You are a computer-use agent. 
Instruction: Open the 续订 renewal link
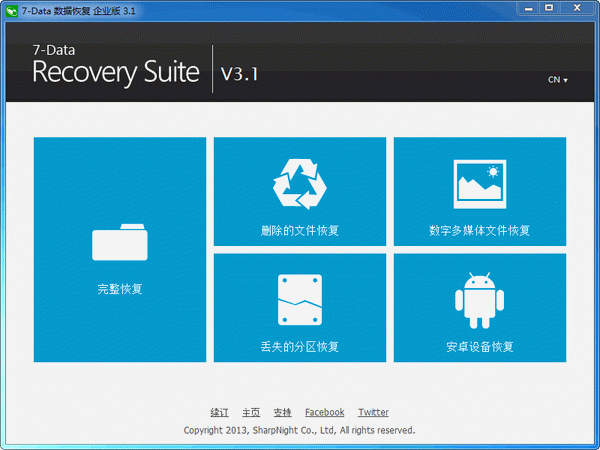click(220, 412)
